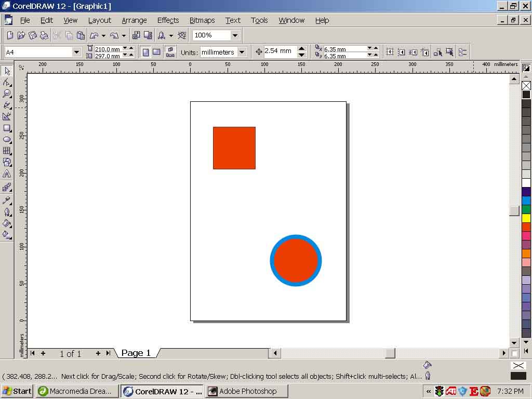The image size is (532, 399).
Task: Open the Arrange menu
Action: (x=135, y=20)
